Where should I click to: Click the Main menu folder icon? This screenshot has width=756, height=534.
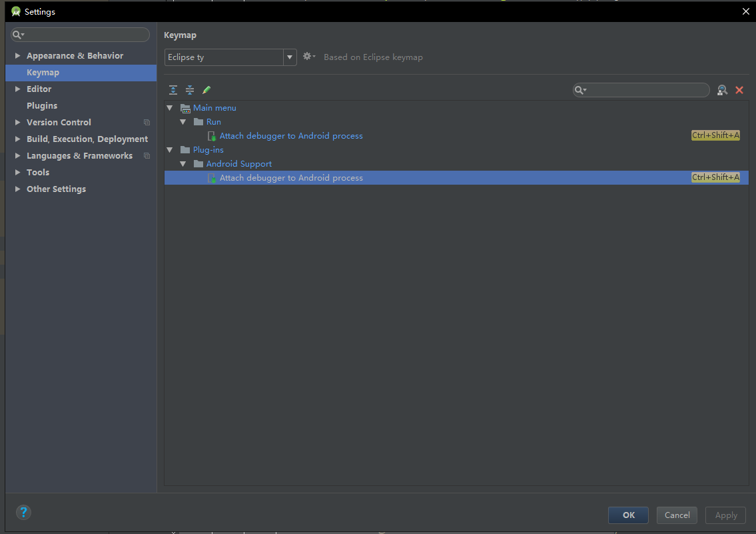click(185, 108)
